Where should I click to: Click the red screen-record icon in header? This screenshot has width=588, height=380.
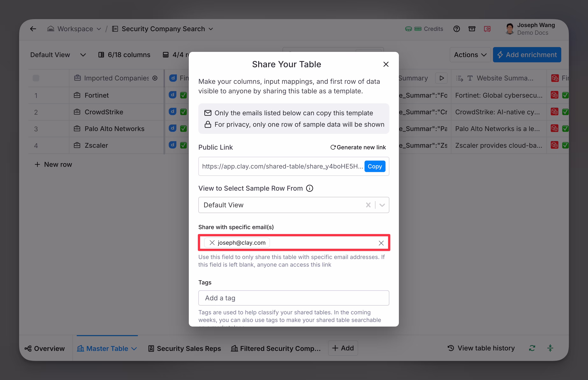click(x=487, y=29)
